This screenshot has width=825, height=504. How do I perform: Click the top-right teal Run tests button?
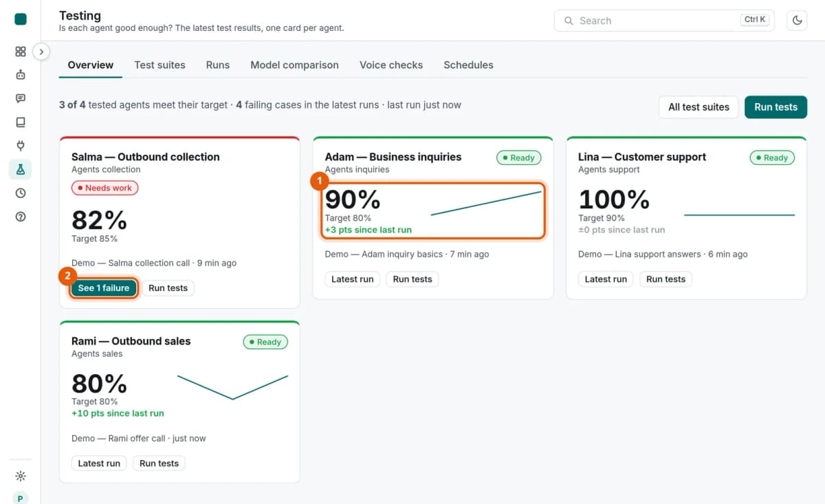[x=776, y=107]
